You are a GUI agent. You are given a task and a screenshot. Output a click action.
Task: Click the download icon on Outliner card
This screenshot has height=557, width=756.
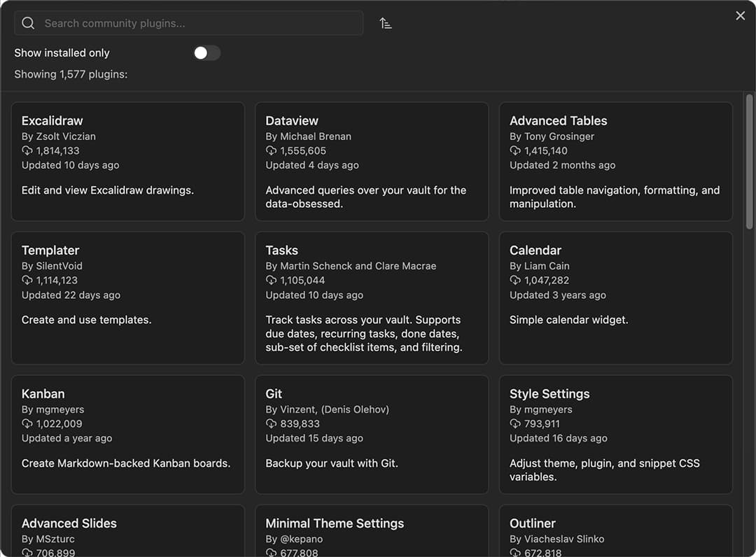[515, 553]
